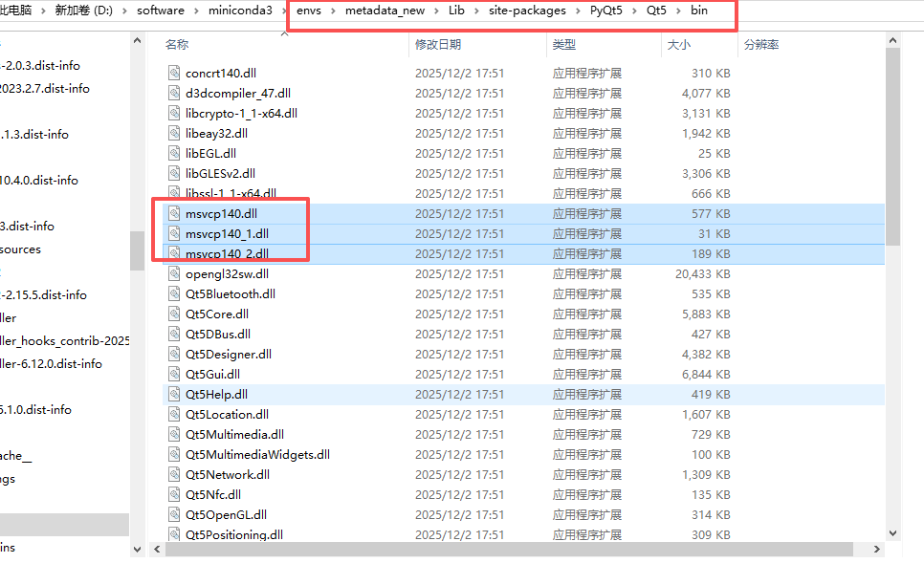Navigate to site-packages in breadcrumb path

click(527, 11)
